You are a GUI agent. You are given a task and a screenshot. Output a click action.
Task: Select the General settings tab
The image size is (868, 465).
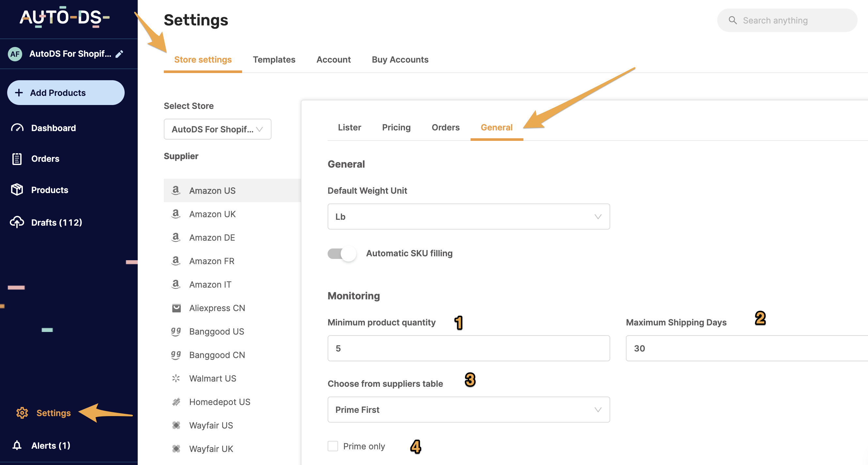(x=497, y=127)
